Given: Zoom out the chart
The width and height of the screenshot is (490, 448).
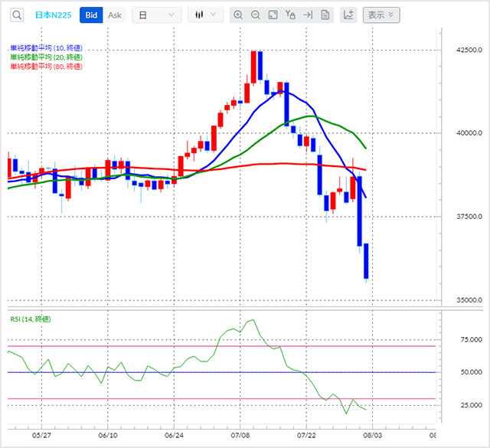Looking at the screenshot, I should [x=256, y=15].
